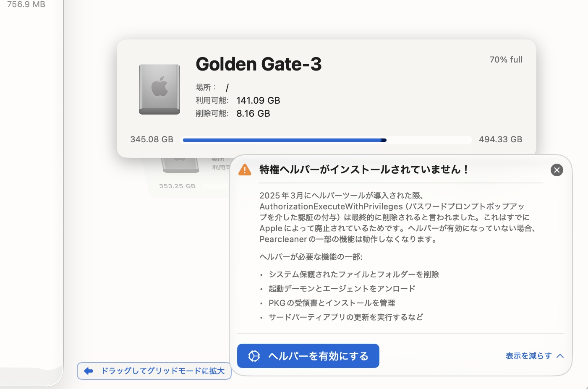Click the 削除可能: label on Golden Gate-3

click(212, 113)
